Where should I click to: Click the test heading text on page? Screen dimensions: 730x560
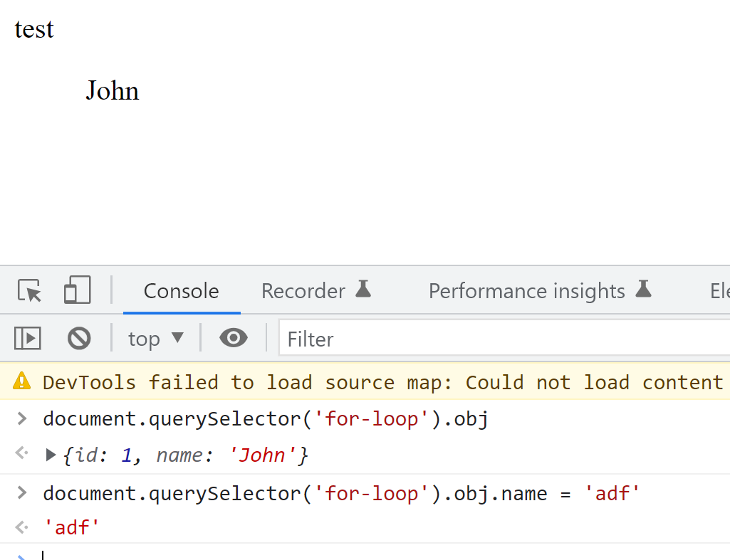pos(34,29)
